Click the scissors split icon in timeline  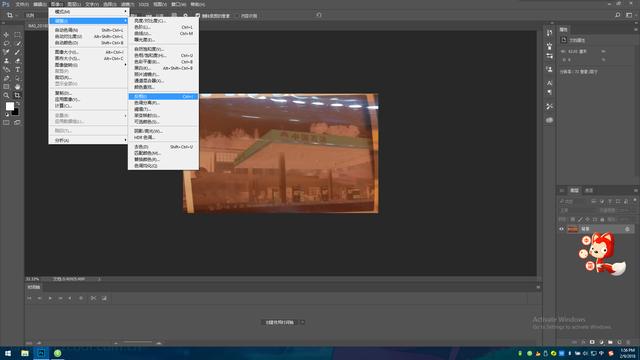[93, 298]
